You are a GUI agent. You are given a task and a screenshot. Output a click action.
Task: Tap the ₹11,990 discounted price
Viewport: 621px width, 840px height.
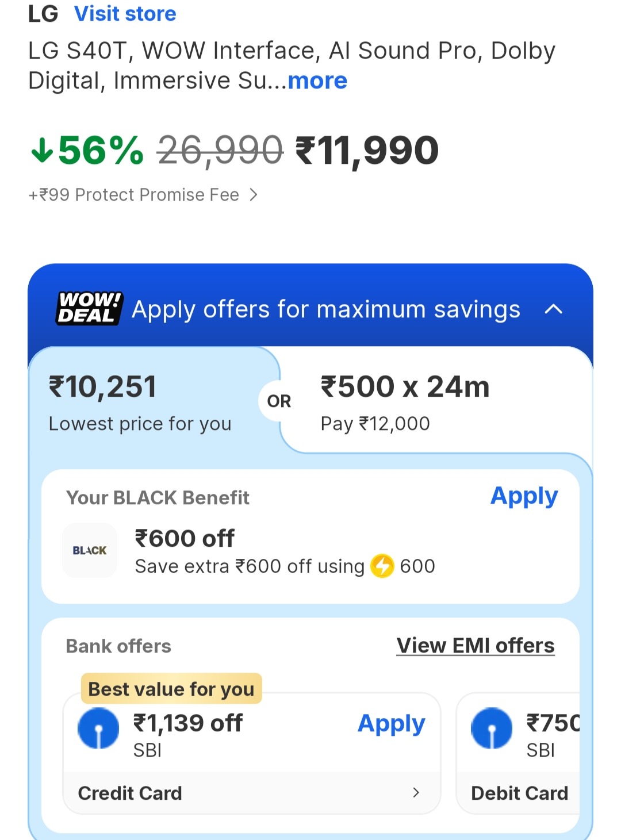pos(367,151)
